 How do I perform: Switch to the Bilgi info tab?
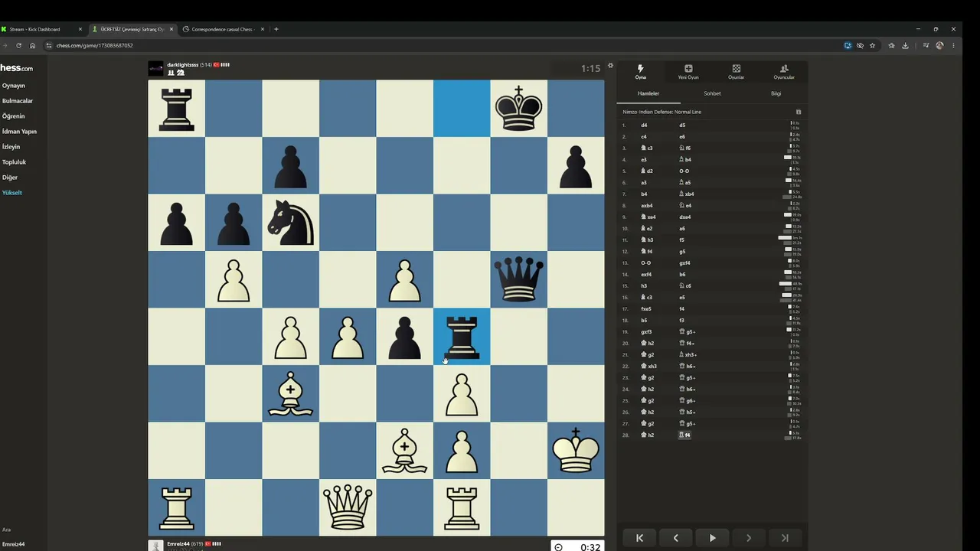click(776, 93)
